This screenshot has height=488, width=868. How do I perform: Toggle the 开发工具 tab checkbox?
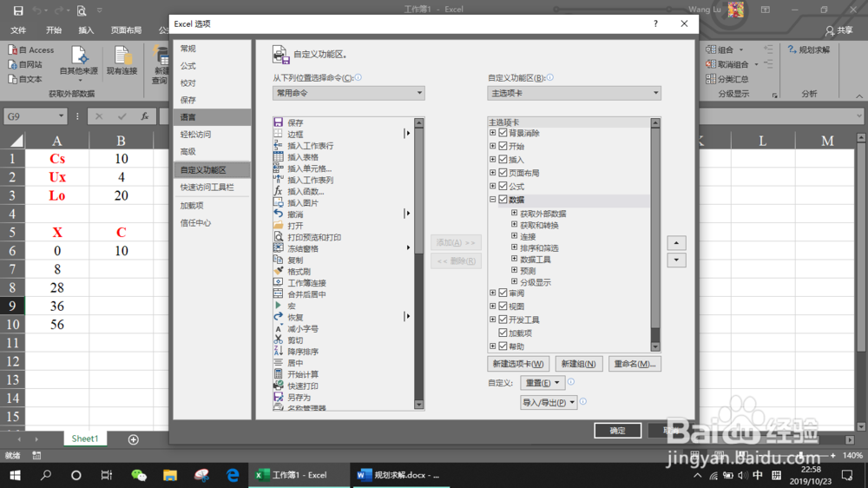[503, 320]
